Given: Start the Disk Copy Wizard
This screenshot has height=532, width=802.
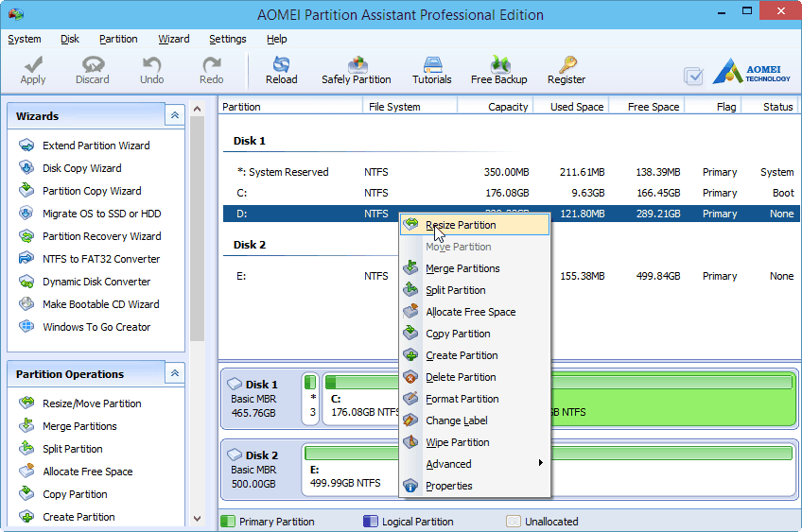Looking at the screenshot, I should pos(81,168).
